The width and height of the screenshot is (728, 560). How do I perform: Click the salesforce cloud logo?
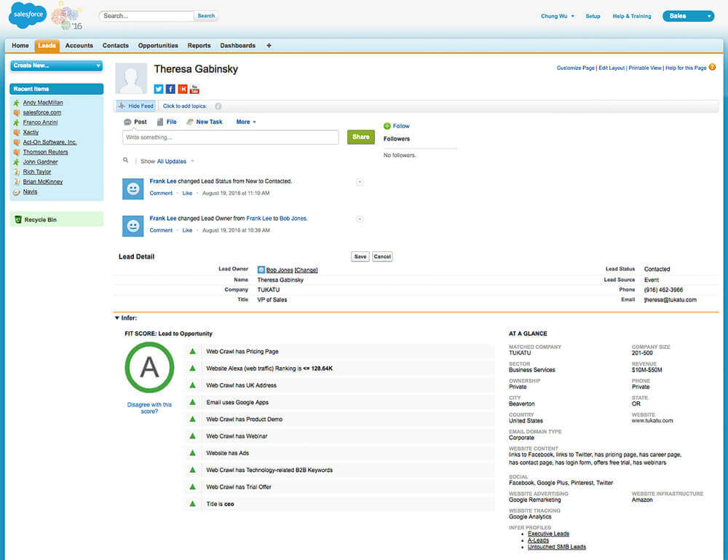(x=28, y=15)
